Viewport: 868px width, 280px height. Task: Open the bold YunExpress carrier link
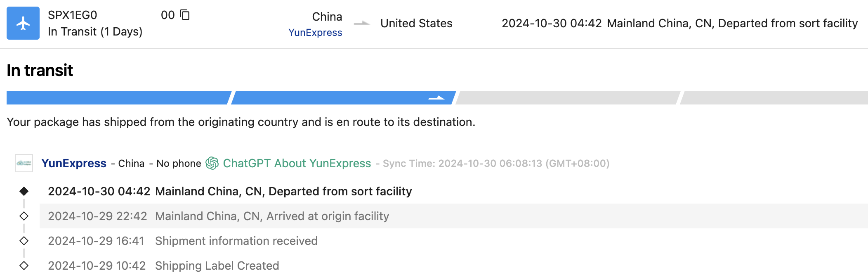(x=74, y=163)
